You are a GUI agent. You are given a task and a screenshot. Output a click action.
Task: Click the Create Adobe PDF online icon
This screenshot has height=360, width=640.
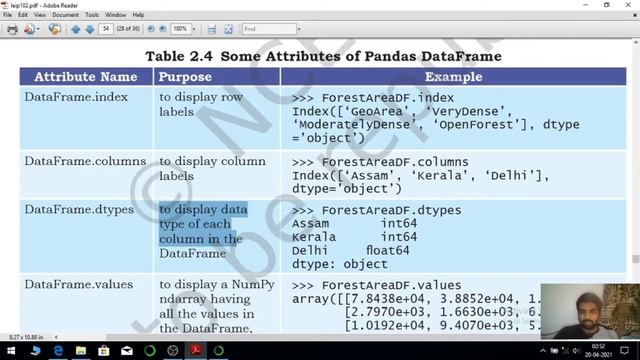(29, 29)
